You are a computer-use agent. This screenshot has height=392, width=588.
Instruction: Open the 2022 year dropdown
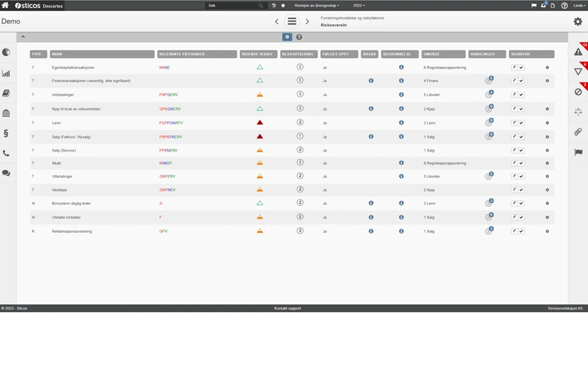(x=359, y=5)
